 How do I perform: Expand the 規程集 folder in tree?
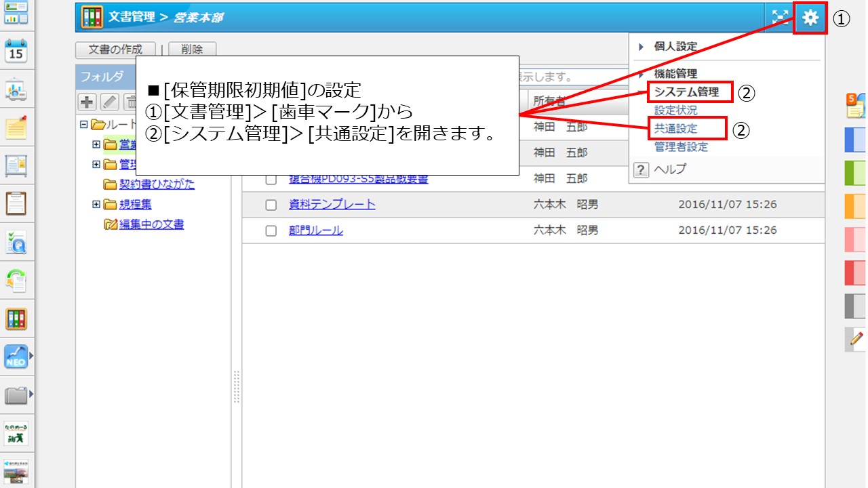pos(97,204)
